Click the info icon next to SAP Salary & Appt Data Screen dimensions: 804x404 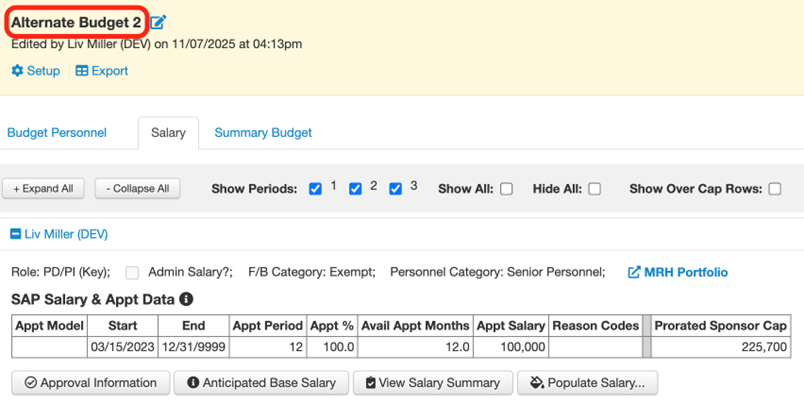tap(186, 299)
